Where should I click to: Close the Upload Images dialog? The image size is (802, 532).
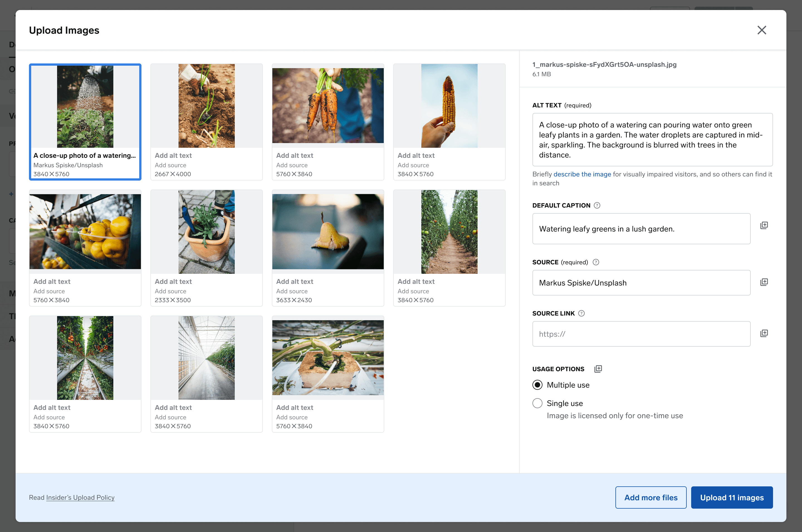point(762,30)
